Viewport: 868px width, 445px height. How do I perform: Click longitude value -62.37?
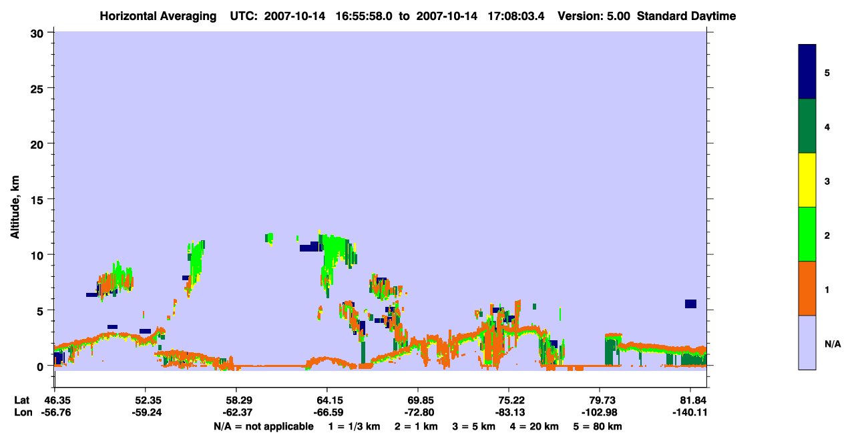pyautogui.click(x=238, y=412)
